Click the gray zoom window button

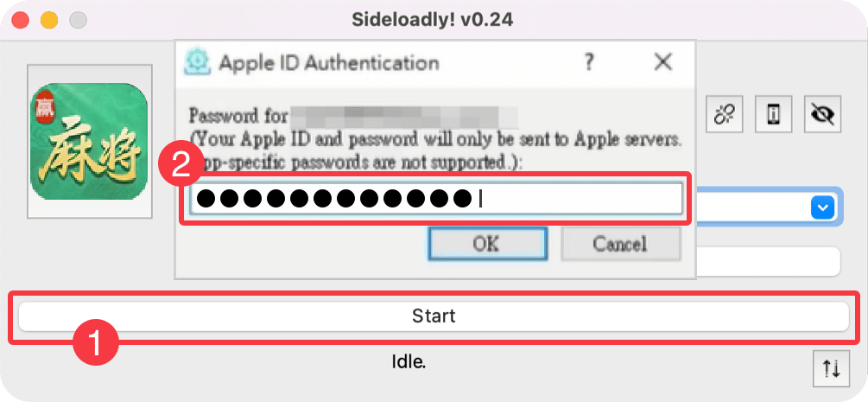point(78,19)
